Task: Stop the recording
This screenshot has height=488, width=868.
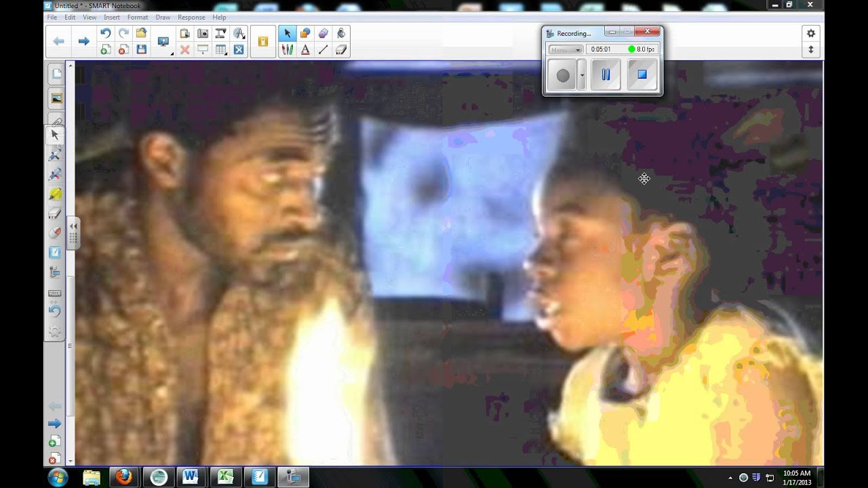Action: click(x=642, y=75)
